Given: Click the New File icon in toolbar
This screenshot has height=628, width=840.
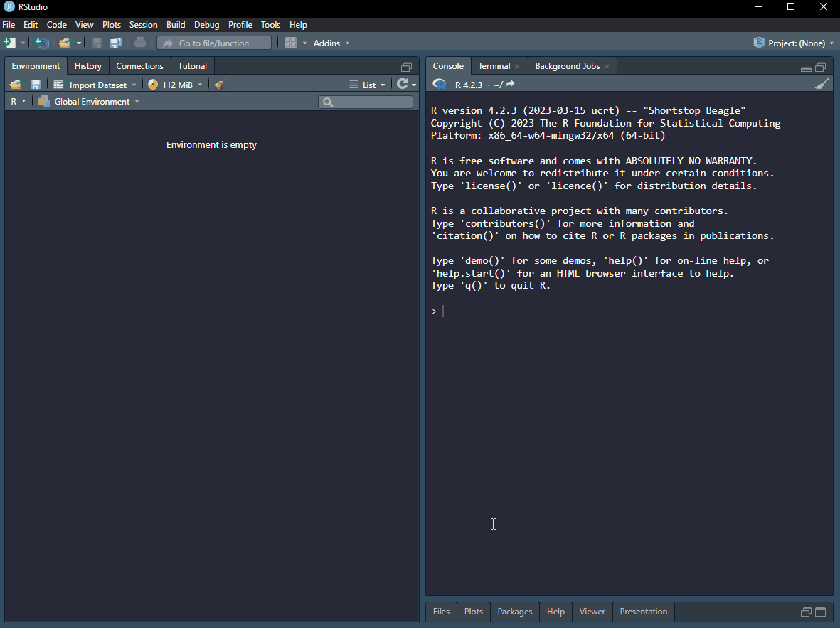Looking at the screenshot, I should tap(11, 43).
